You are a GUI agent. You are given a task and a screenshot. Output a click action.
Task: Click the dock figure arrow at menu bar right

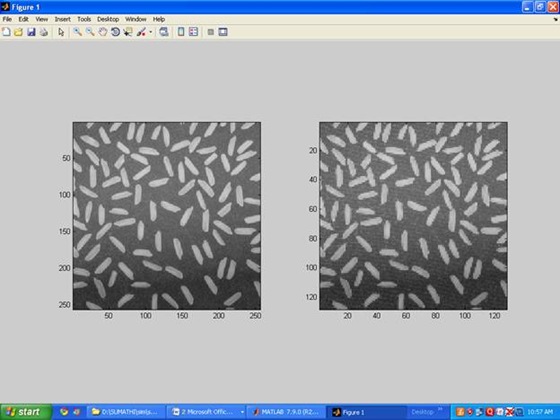click(556, 19)
